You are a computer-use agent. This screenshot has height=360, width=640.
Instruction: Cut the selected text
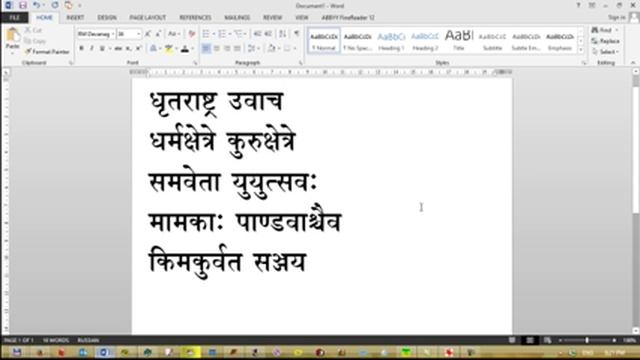pyautogui.click(x=33, y=30)
